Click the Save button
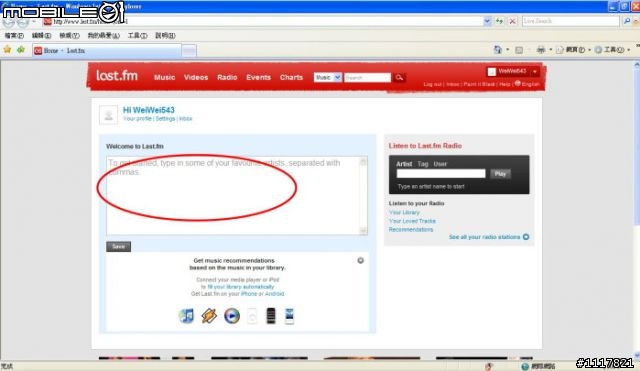 118,247
